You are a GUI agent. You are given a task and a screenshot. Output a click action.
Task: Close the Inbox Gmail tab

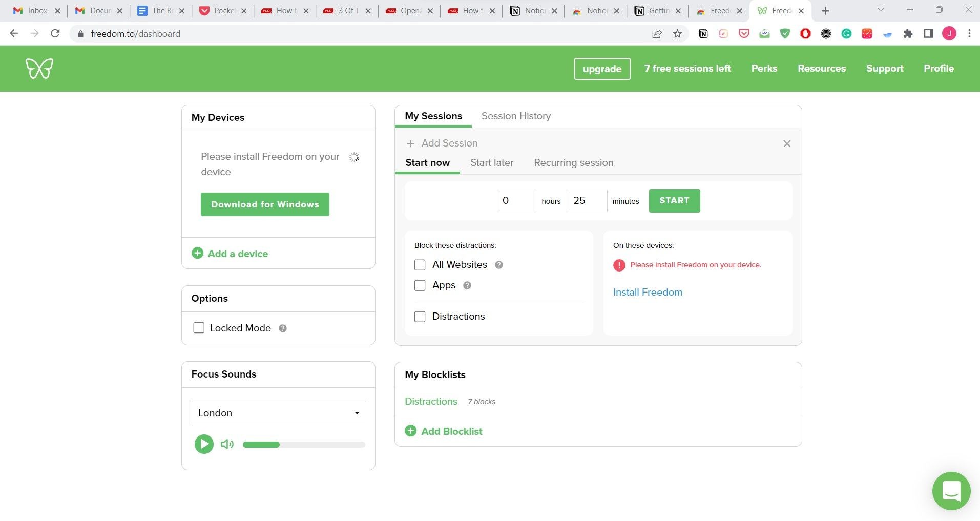click(57, 11)
